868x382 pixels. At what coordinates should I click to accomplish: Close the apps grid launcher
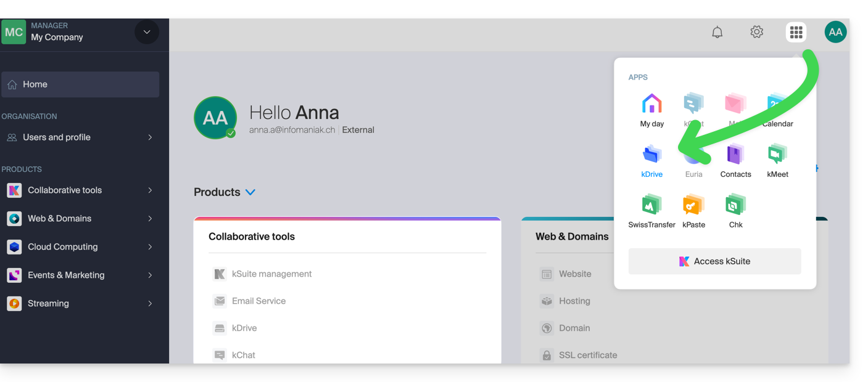click(x=796, y=32)
